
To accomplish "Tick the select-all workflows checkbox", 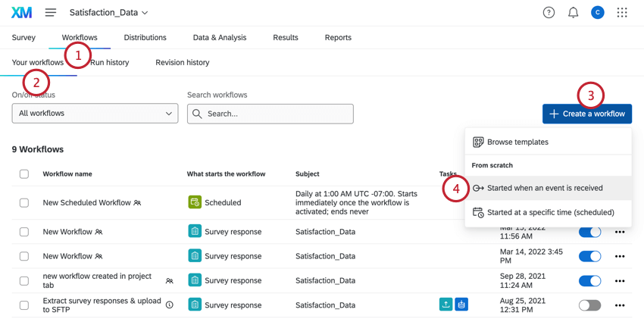I will tap(24, 174).
